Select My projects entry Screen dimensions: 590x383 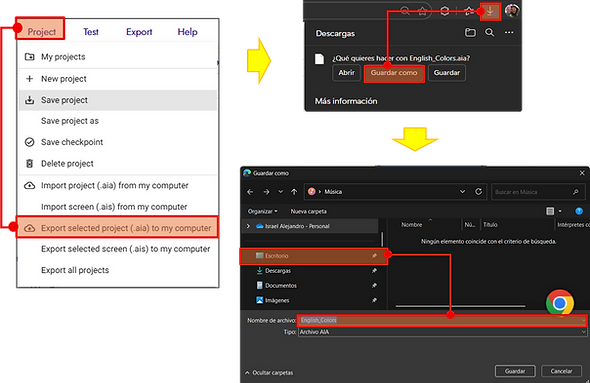(x=118, y=57)
